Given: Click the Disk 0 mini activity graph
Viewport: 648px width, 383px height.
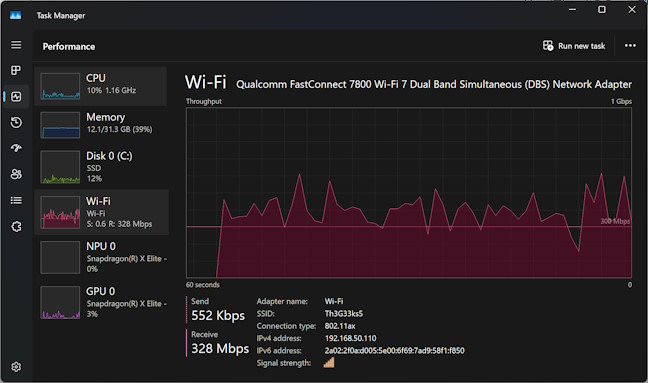Looking at the screenshot, I should point(60,167).
